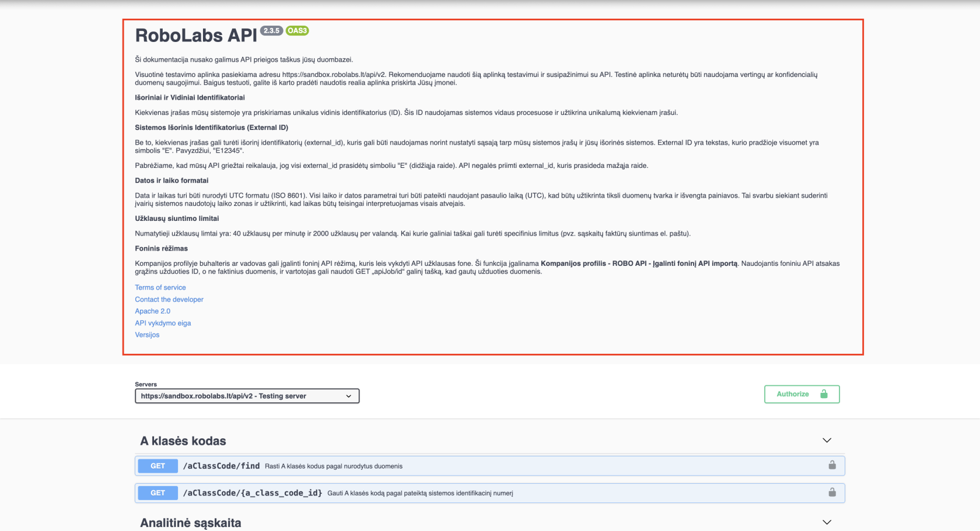The width and height of the screenshot is (980, 531).
Task: Click the 'Išoriniai ir Vidiniai Identifikatoriai' heading
Action: [190, 97]
